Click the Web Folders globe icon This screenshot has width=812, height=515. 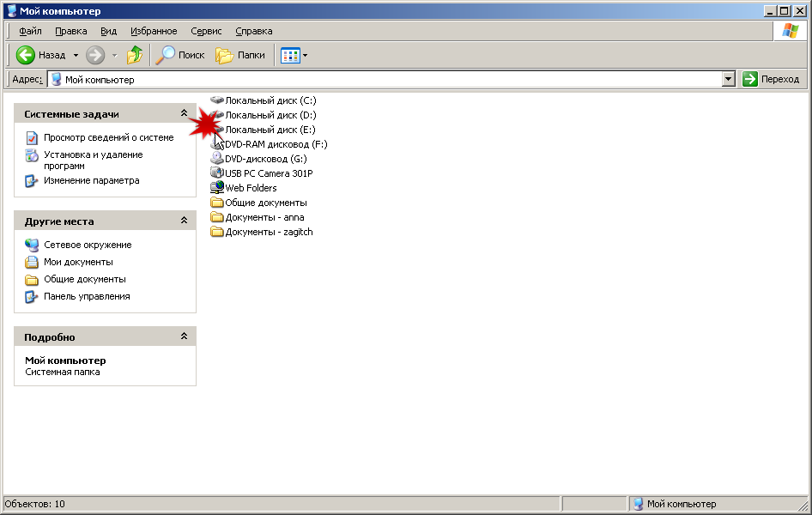click(217, 187)
